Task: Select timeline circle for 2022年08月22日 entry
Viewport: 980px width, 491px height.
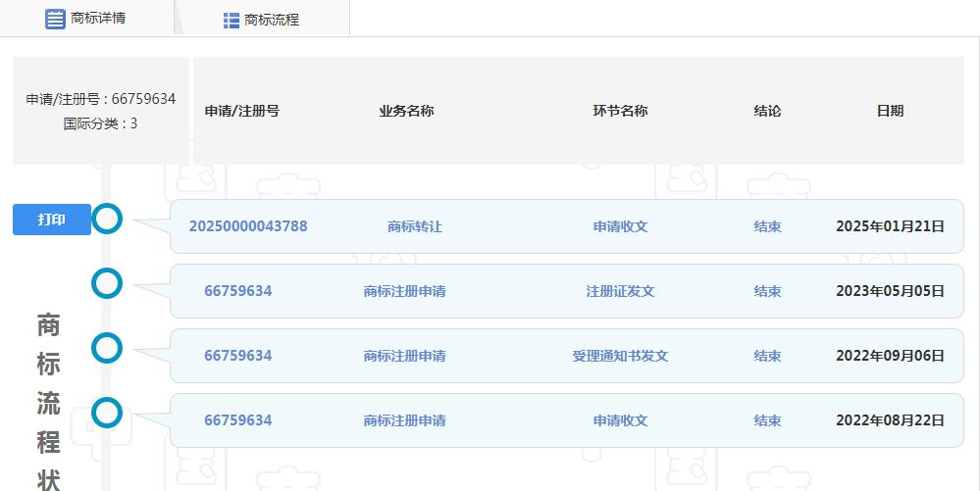Action: 107,413
